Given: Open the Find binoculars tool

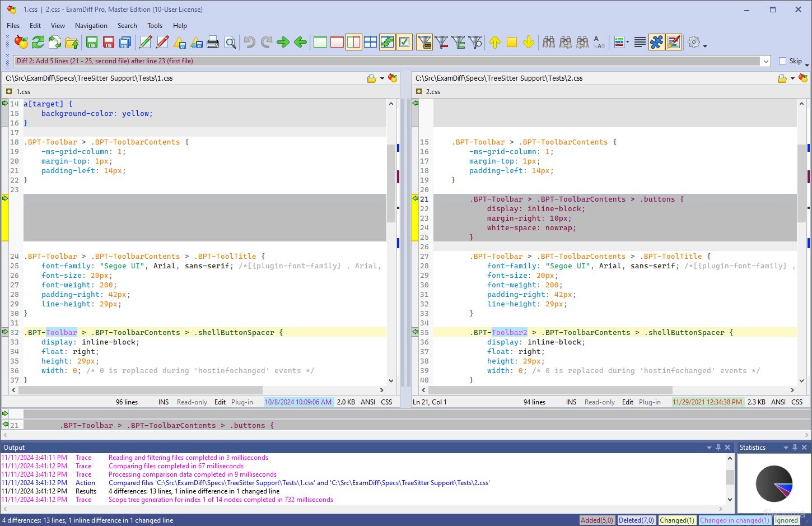Looking at the screenshot, I should (549, 42).
